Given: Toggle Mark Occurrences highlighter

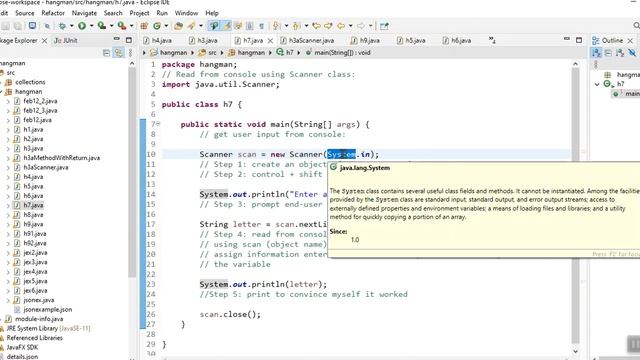Looking at the screenshot, I should pyautogui.click(x=227, y=26).
